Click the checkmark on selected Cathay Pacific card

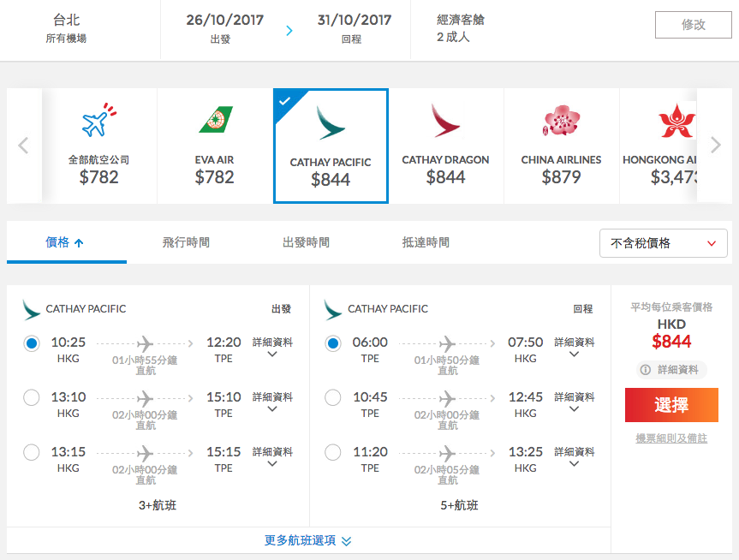coord(284,100)
